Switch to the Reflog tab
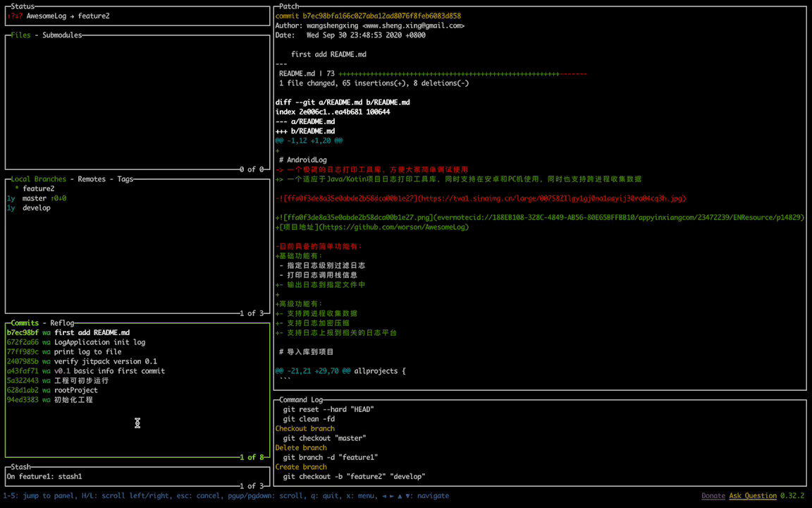 click(x=62, y=323)
